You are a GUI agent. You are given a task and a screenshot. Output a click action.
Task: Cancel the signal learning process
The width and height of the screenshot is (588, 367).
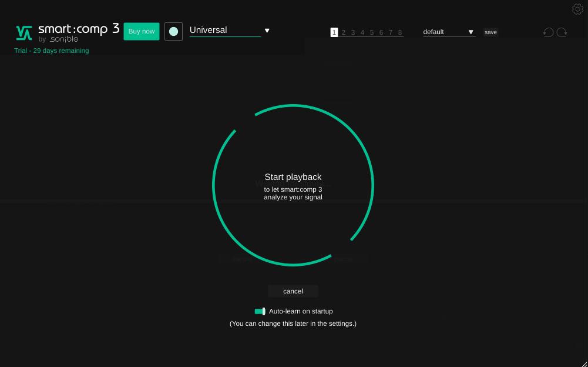pos(293,291)
